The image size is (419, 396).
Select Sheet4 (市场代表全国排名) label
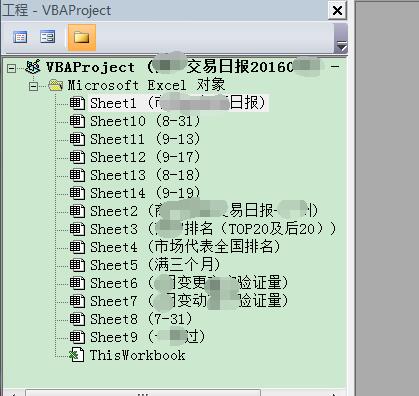click(x=185, y=247)
